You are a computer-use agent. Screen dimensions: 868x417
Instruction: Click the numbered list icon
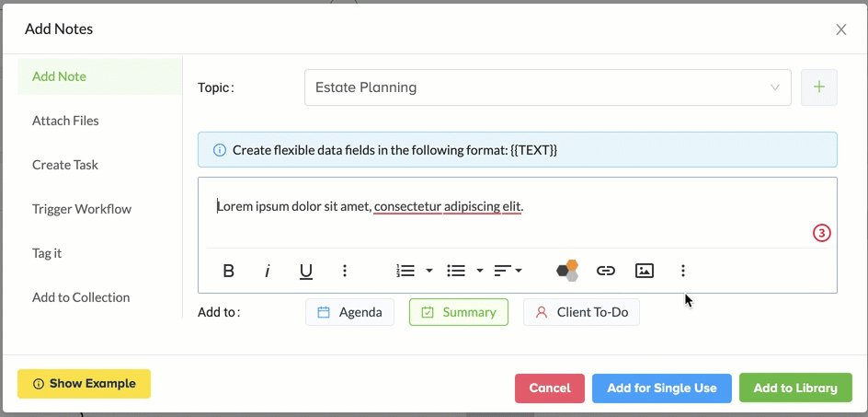pyautogui.click(x=406, y=271)
